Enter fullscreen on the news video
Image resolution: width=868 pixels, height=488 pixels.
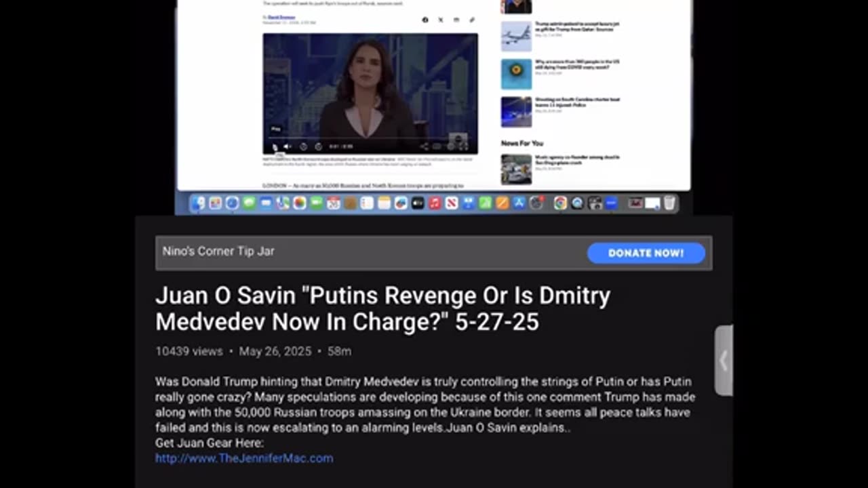(x=465, y=146)
